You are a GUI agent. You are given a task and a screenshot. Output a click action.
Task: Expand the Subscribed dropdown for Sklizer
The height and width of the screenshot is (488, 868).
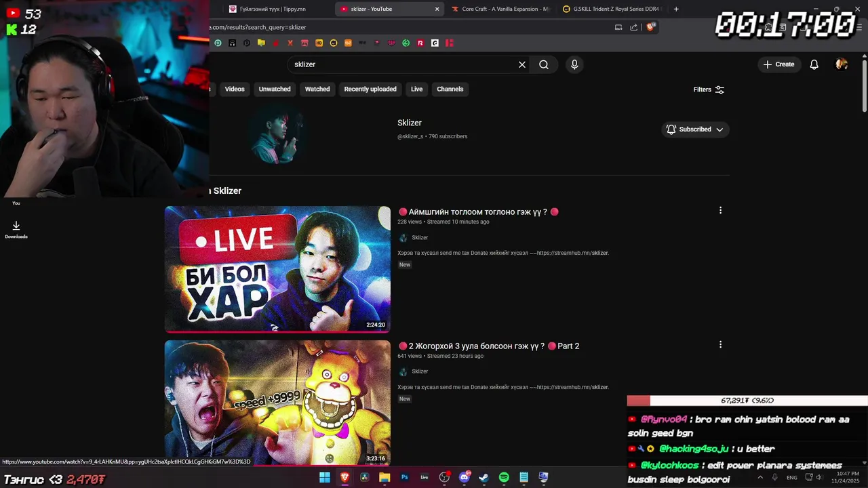click(x=696, y=129)
